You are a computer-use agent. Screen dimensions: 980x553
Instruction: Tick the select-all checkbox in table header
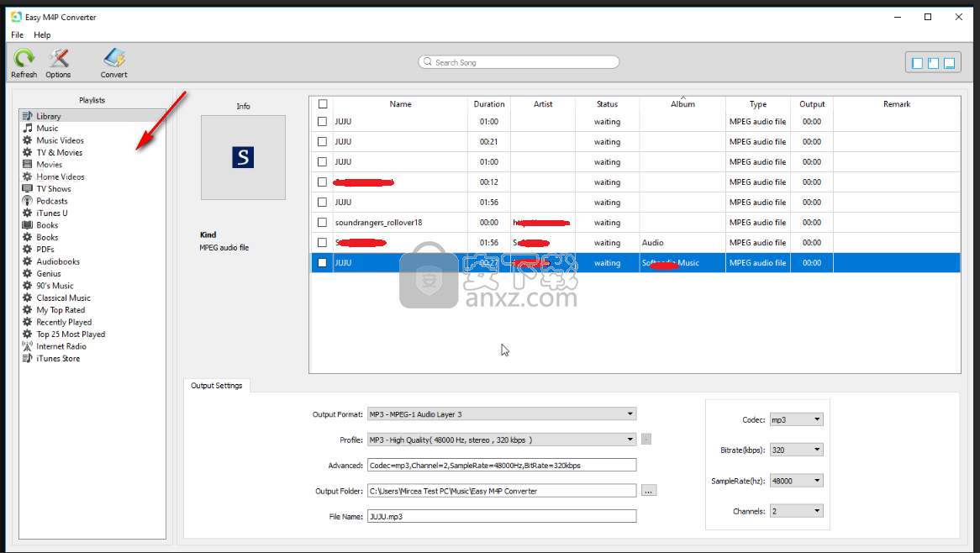point(323,104)
